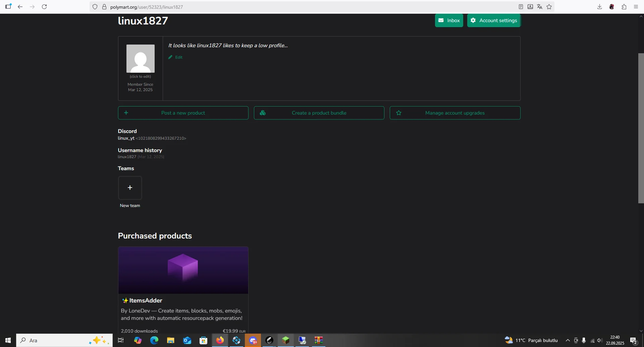The height and width of the screenshot is (347, 644).
Task: Open the clock and calendar flyout
Action: click(x=615, y=340)
